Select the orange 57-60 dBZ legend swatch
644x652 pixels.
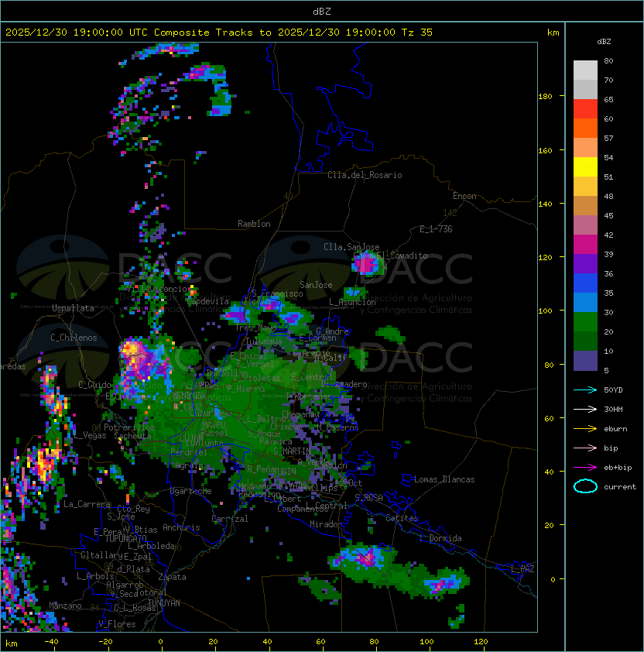585,128
